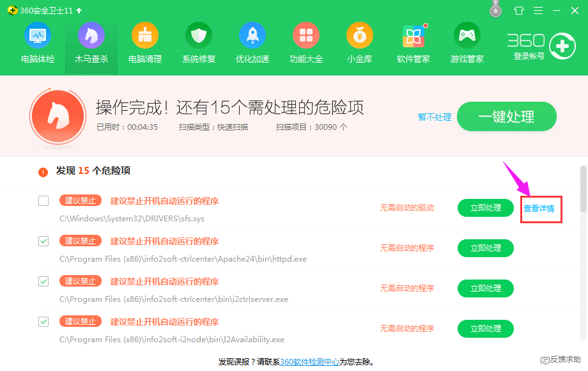Click the 暂不处理 skip link
588x371 pixels.
coord(435,117)
